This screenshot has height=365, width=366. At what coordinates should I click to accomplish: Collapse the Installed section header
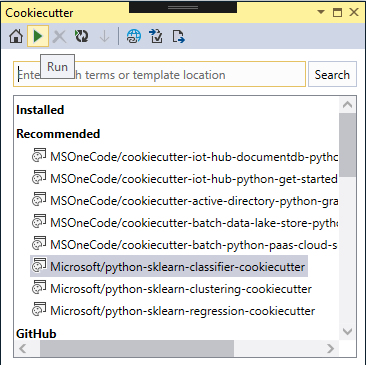click(40, 110)
